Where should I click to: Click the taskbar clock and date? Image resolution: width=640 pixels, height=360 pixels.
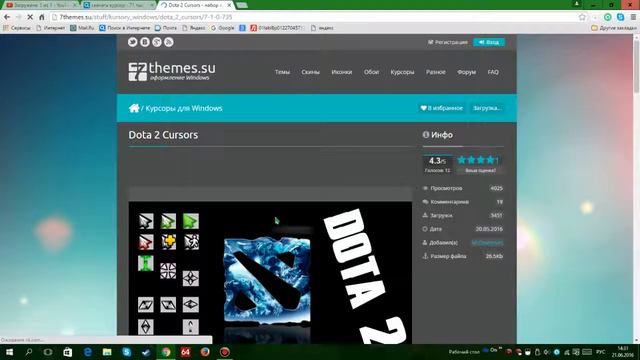pyautogui.click(x=623, y=352)
